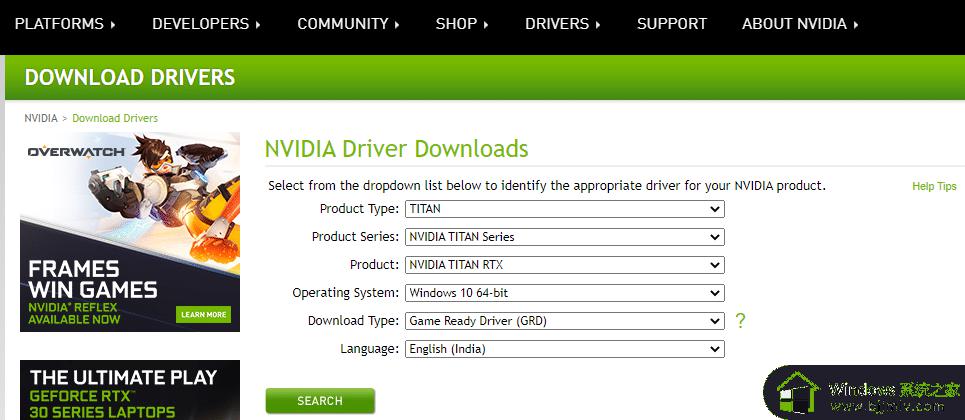Click the green SEARCH button

click(x=320, y=401)
